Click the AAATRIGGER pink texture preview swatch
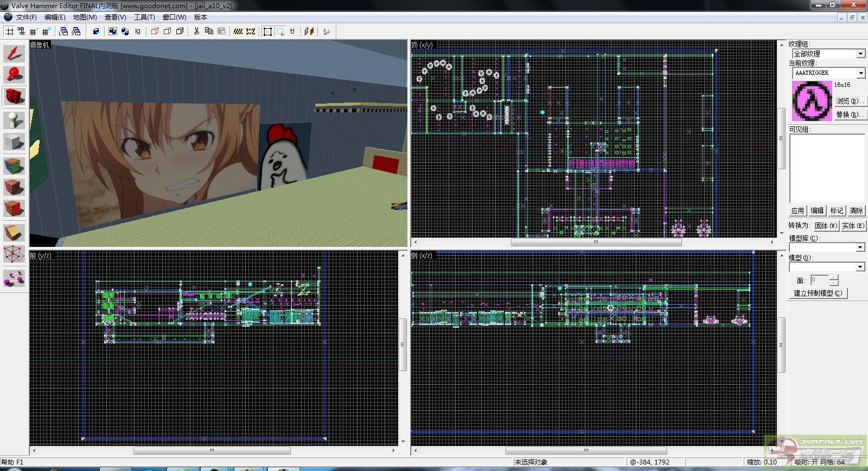 812,101
